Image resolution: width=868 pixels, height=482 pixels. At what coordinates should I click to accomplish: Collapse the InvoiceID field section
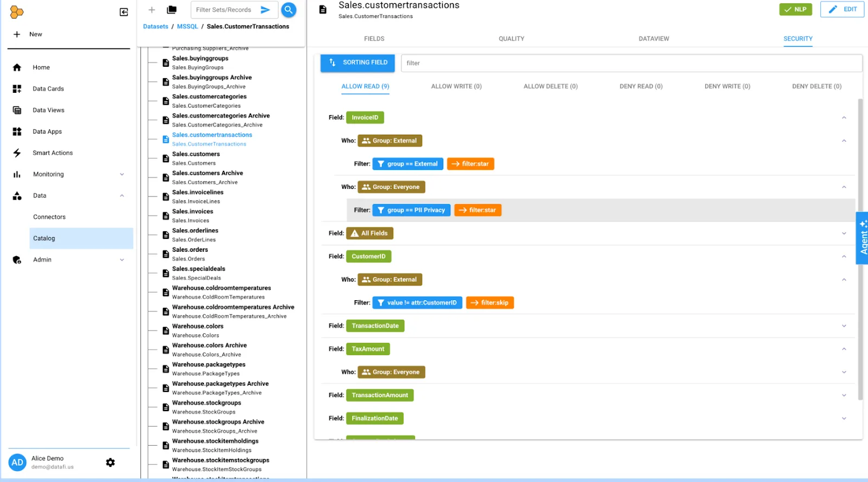pos(844,118)
